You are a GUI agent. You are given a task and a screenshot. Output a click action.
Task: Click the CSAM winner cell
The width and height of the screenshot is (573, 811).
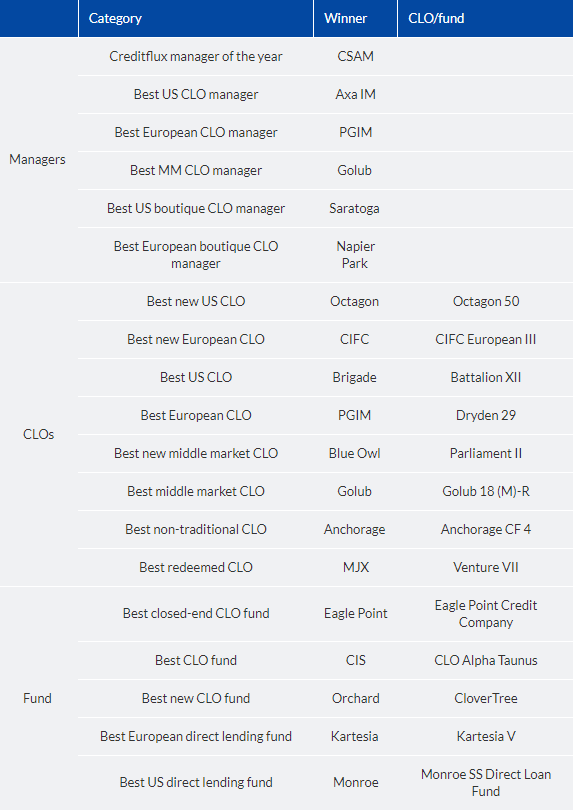pyautogui.click(x=355, y=56)
